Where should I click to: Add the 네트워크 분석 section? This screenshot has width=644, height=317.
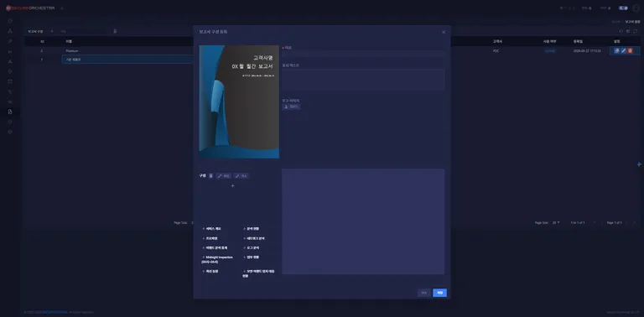click(x=254, y=238)
